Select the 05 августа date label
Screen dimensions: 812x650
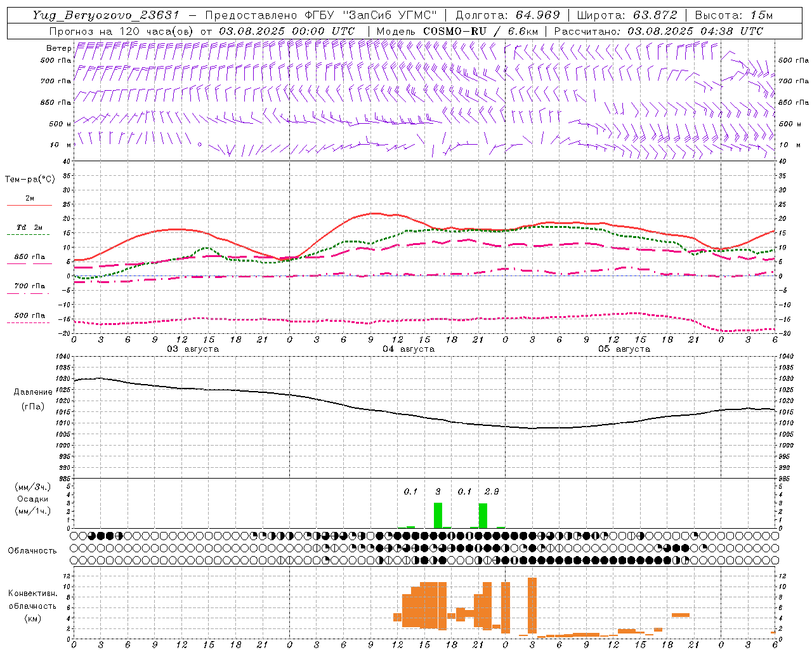pos(624,349)
